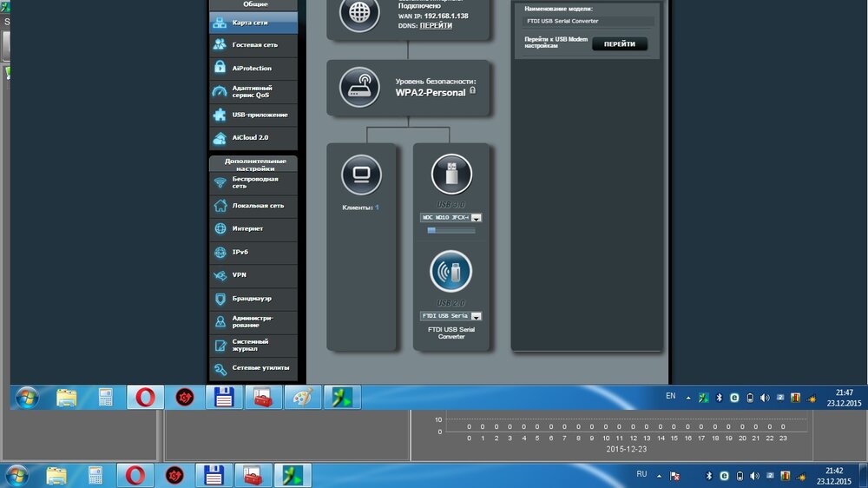
Task: Click the USB 3.0 disk usage bar
Action: coord(450,231)
